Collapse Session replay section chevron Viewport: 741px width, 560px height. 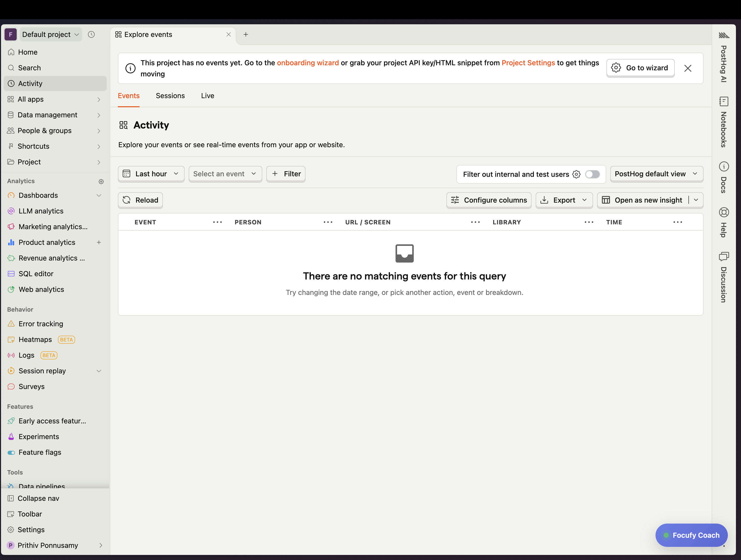click(99, 371)
